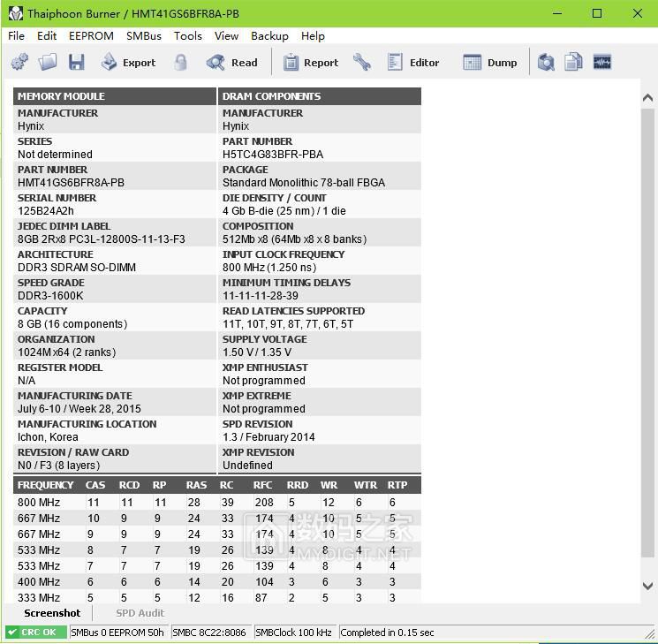658x644 pixels.
Task: Click timing delays value 11-11-11-28-39
Action: click(261, 296)
